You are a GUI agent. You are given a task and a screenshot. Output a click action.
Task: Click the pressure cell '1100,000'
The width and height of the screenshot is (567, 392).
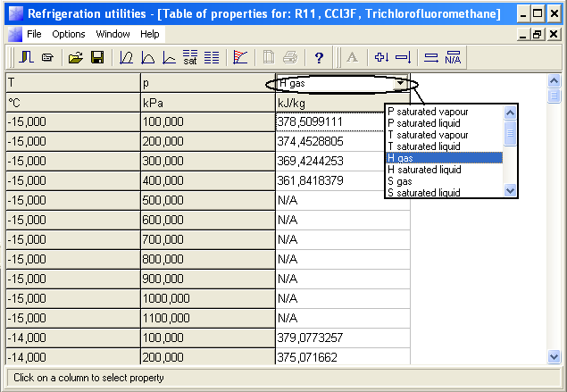pos(208,318)
